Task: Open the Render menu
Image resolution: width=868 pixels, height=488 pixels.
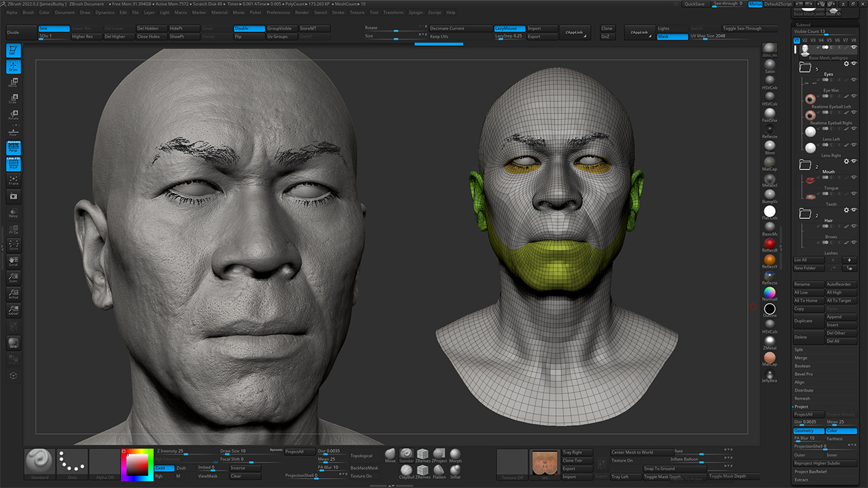Action: coord(302,12)
